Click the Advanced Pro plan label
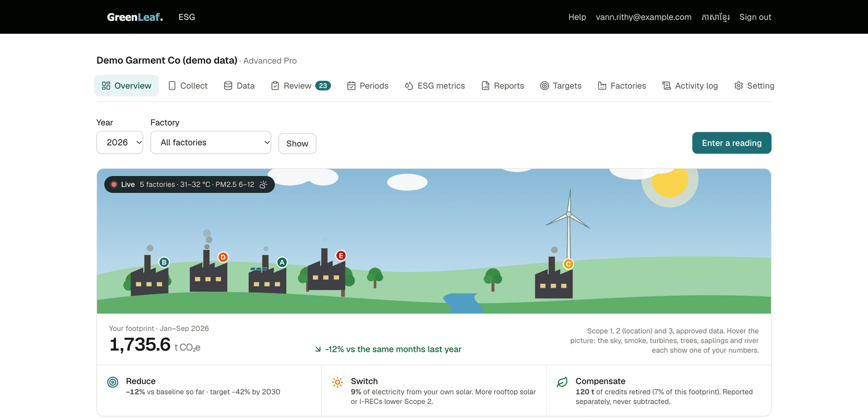The image size is (868, 419). (x=270, y=61)
